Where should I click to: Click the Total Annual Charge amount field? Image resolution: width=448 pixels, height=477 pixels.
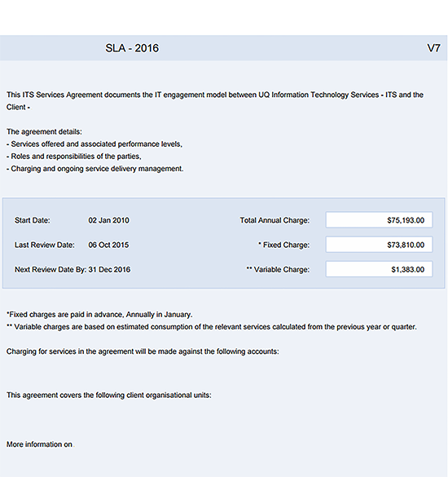coord(379,220)
